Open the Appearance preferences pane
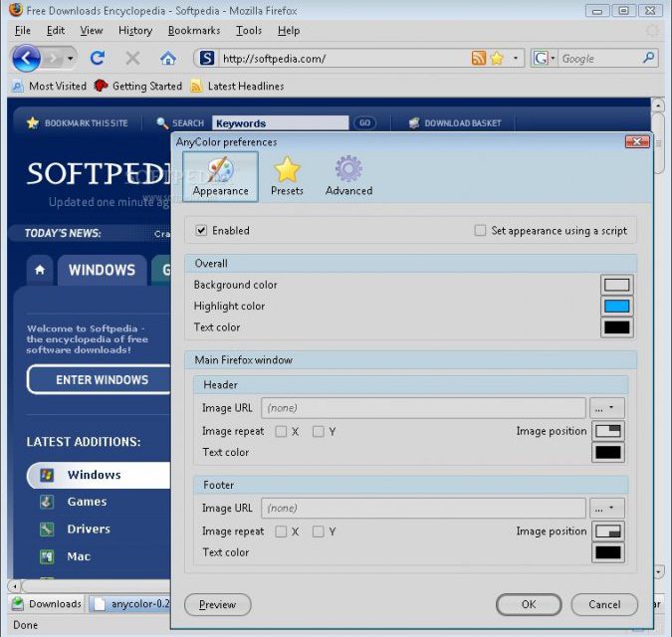Viewport: 672px width, 637px height. coord(220,176)
